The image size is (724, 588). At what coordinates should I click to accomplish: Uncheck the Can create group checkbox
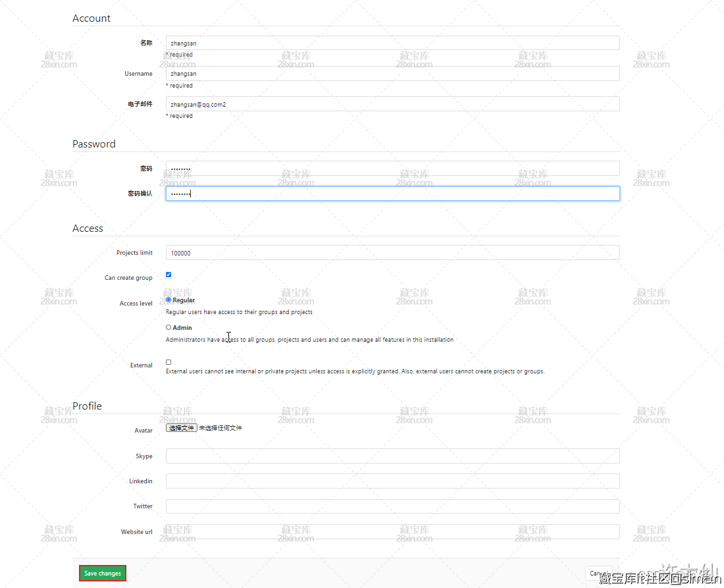168,275
